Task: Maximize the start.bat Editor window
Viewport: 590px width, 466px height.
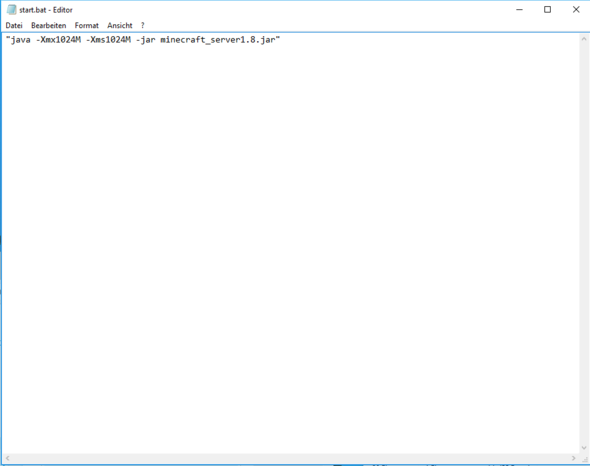Action: point(547,10)
